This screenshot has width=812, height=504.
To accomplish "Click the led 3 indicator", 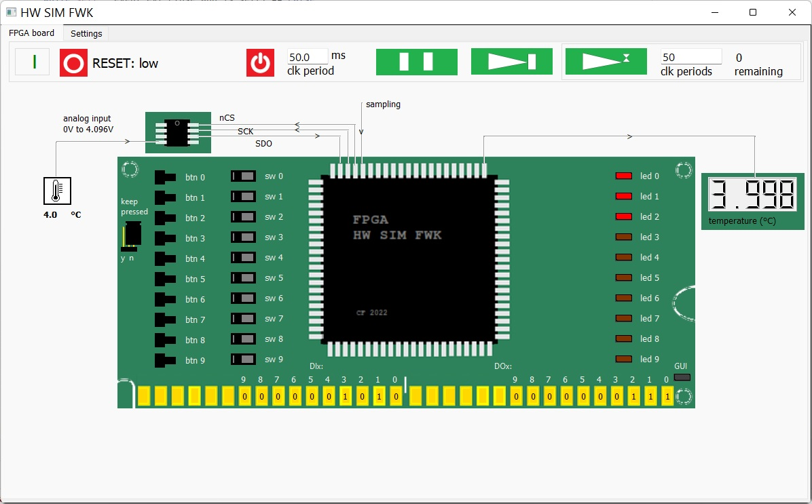I will (623, 237).
